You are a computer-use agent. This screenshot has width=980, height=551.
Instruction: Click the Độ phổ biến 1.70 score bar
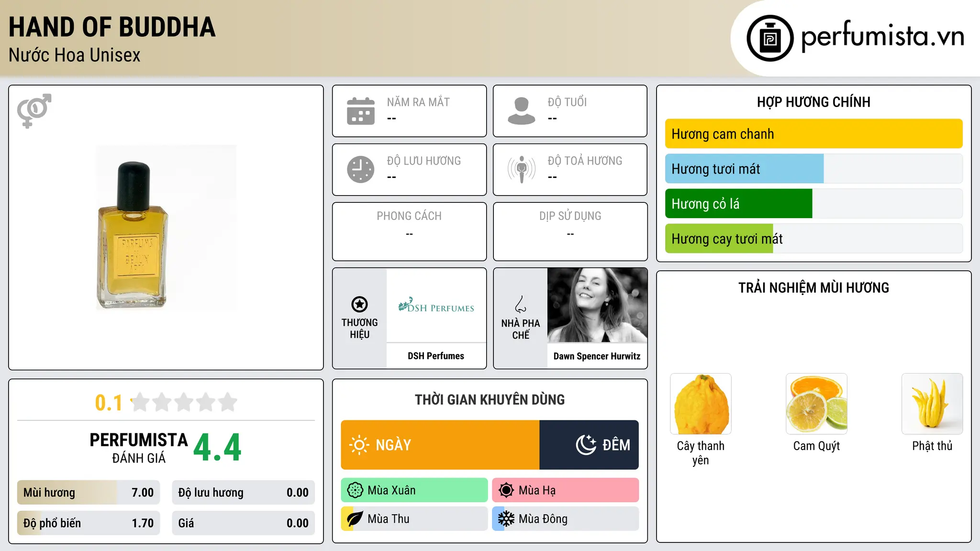pyautogui.click(x=89, y=523)
